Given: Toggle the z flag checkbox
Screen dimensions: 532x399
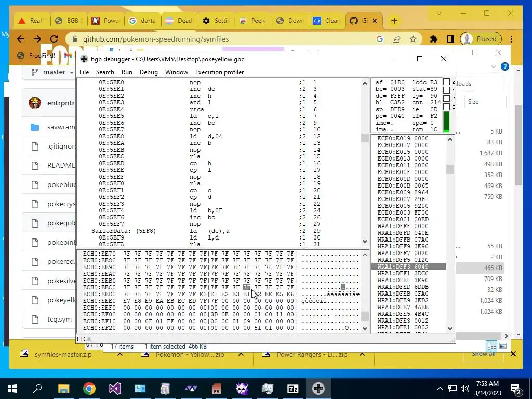Looking at the screenshot, I should [x=446, y=82].
